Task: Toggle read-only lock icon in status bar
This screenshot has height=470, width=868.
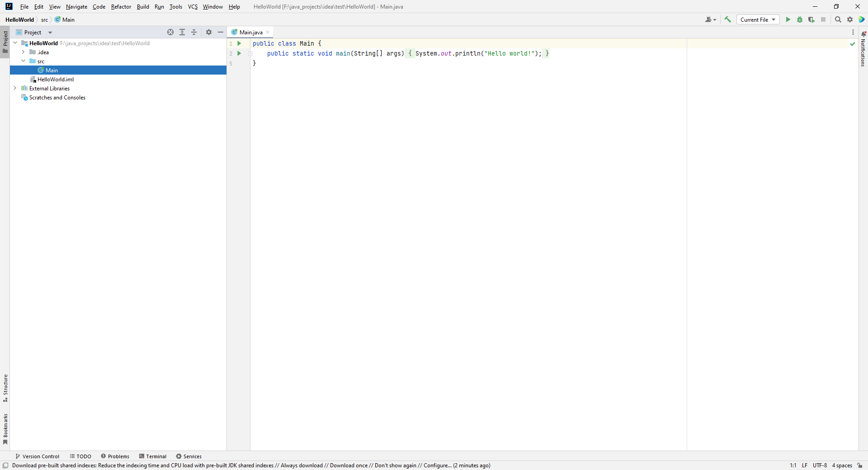Action: (x=860, y=465)
